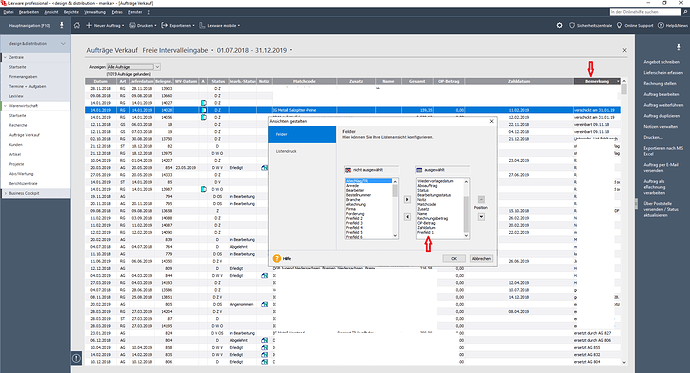Screen dimensions: 690x373
Task: Open the Berichte menu
Action: tap(71, 12)
